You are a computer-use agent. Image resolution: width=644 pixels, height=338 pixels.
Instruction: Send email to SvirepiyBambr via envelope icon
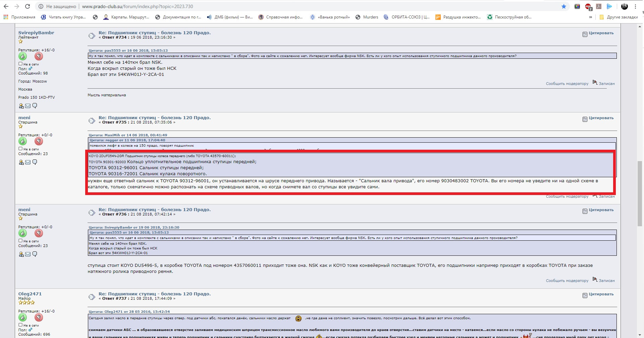(28, 106)
